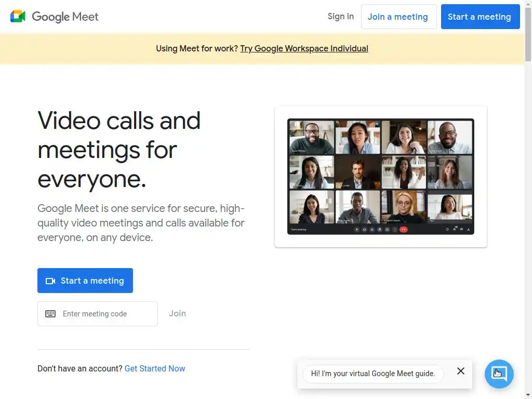This screenshot has width=532, height=399.
Task: Click the Google Meet service description paragraph
Action: (x=141, y=223)
